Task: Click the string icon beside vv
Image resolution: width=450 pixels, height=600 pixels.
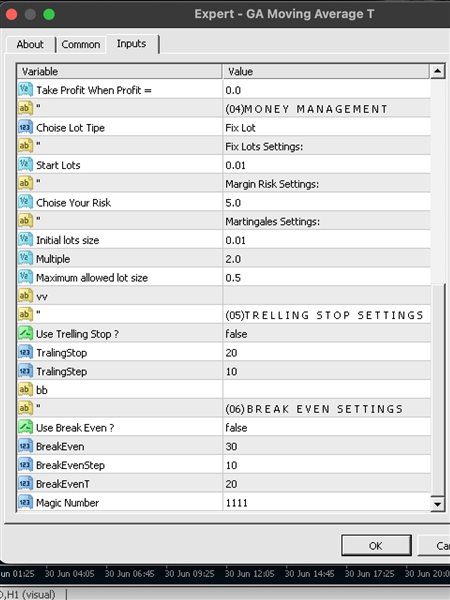Action: click(x=25, y=296)
